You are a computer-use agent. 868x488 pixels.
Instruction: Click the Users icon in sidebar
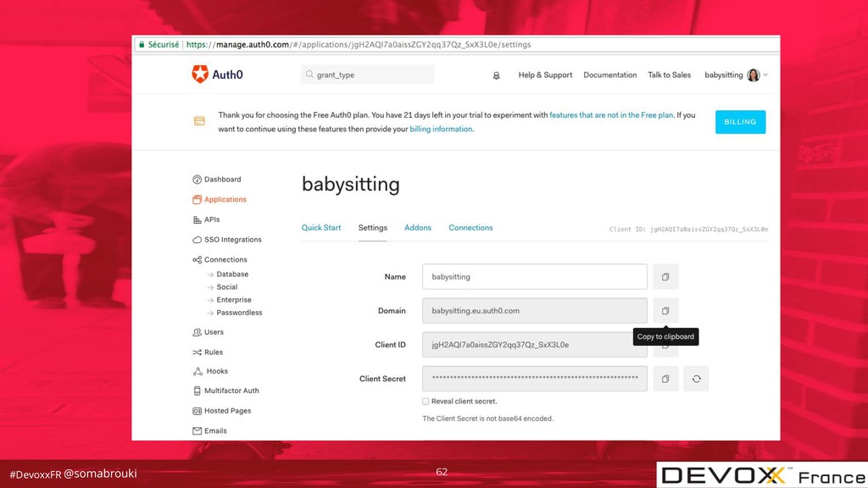[197, 332]
